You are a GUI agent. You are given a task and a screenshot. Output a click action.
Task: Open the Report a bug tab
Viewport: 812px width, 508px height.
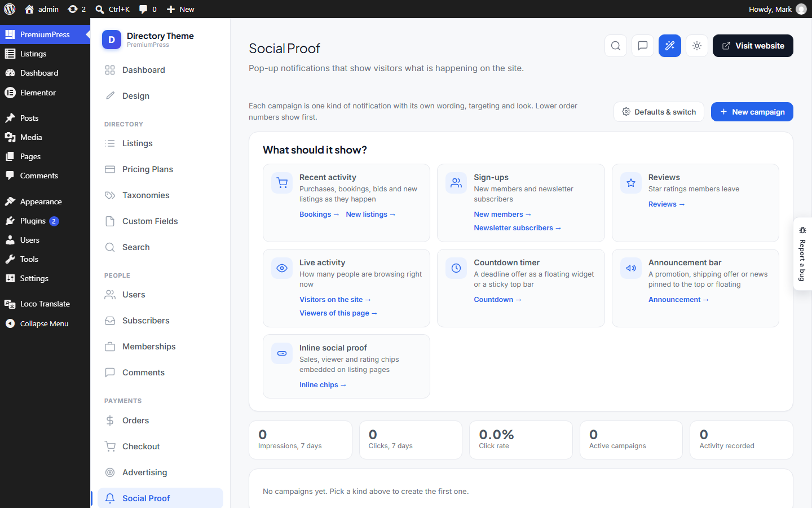[802, 254]
